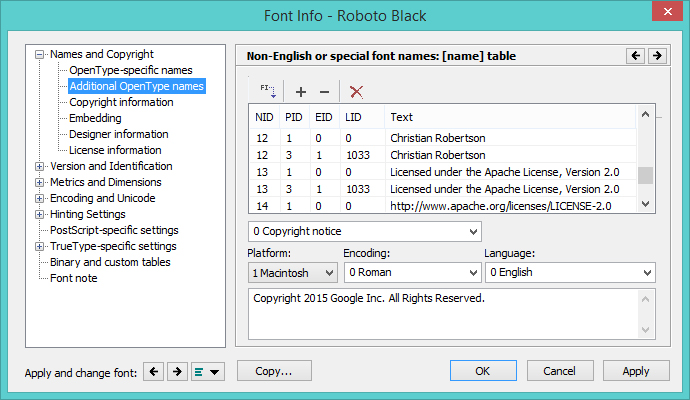Select Font note in tree
The height and width of the screenshot is (400, 690).
point(73,278)
